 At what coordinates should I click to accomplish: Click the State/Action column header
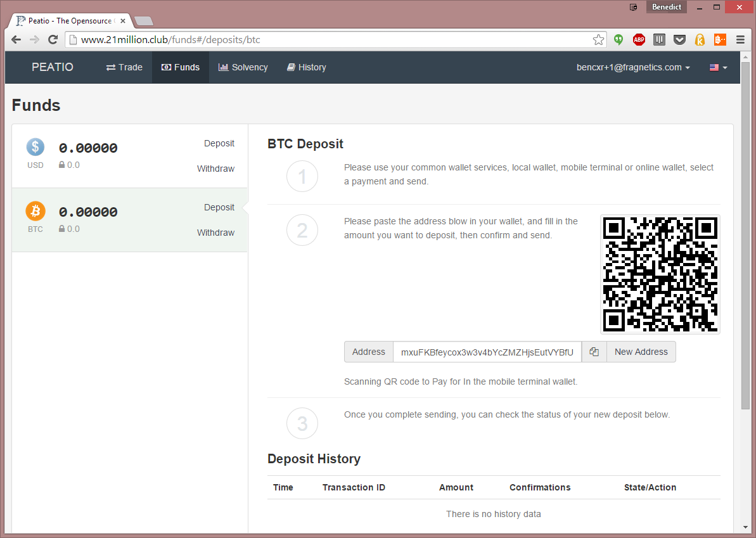click(650, 487)
